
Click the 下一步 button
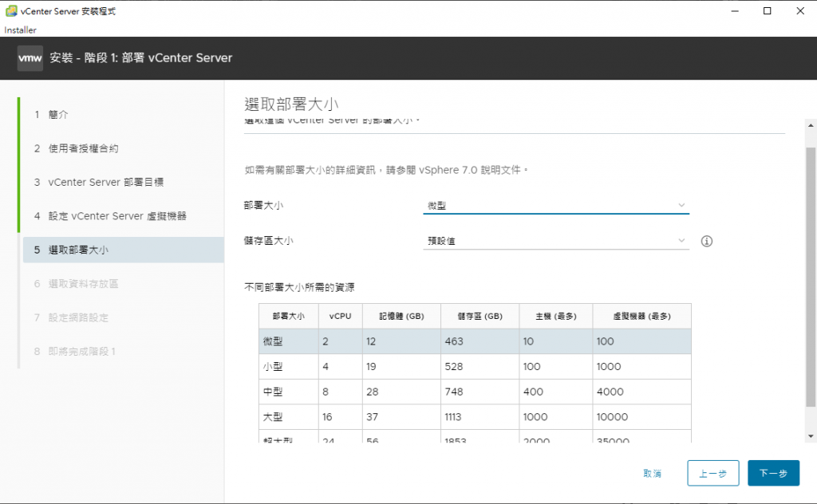click(773, 473)
